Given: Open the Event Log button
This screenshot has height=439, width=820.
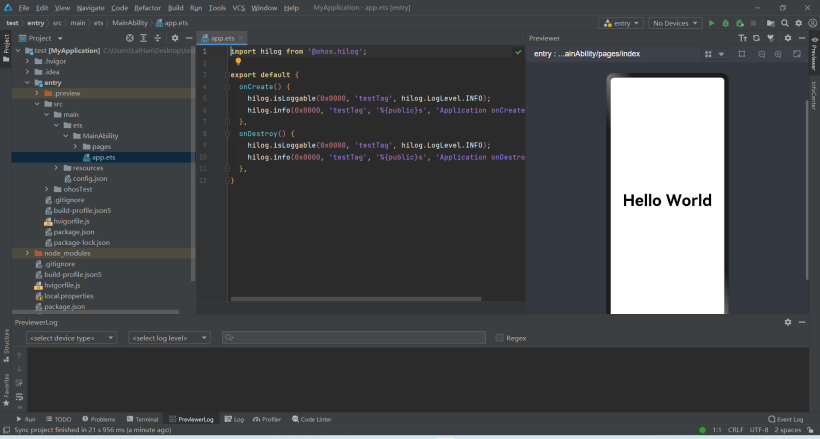Looking at the screenshot, I should click(x=785, y=419).
